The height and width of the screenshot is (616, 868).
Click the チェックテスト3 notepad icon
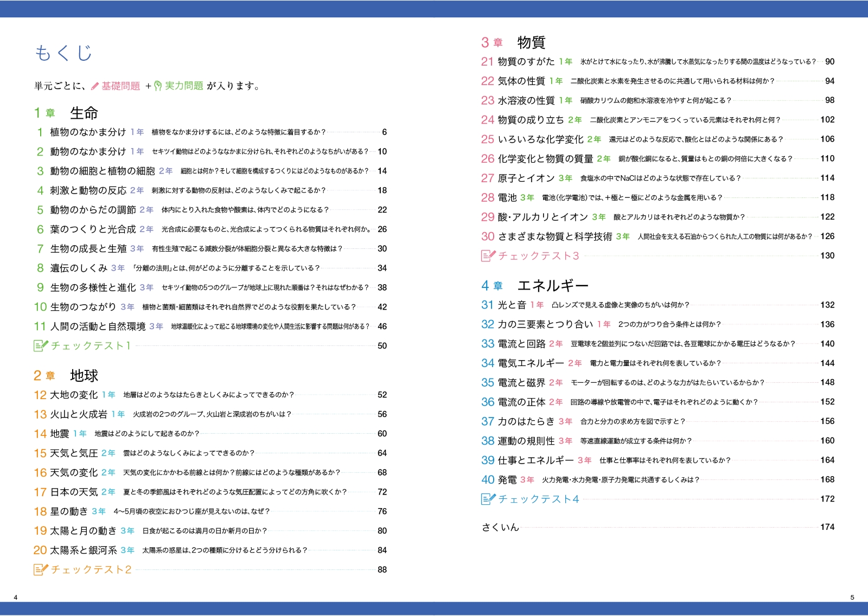[488, 255]
